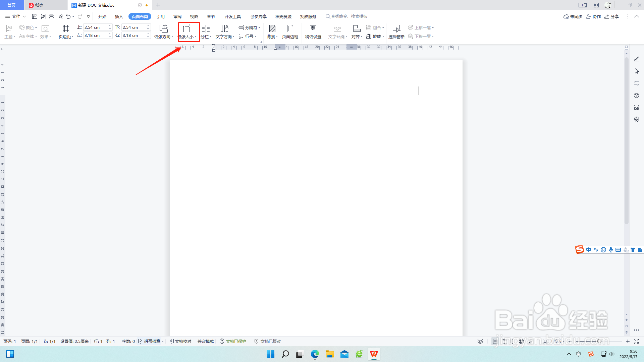This screenshot has width=644, height=362.
Task: Click the 页面边框 page border icon
Action: pos(290,29)
